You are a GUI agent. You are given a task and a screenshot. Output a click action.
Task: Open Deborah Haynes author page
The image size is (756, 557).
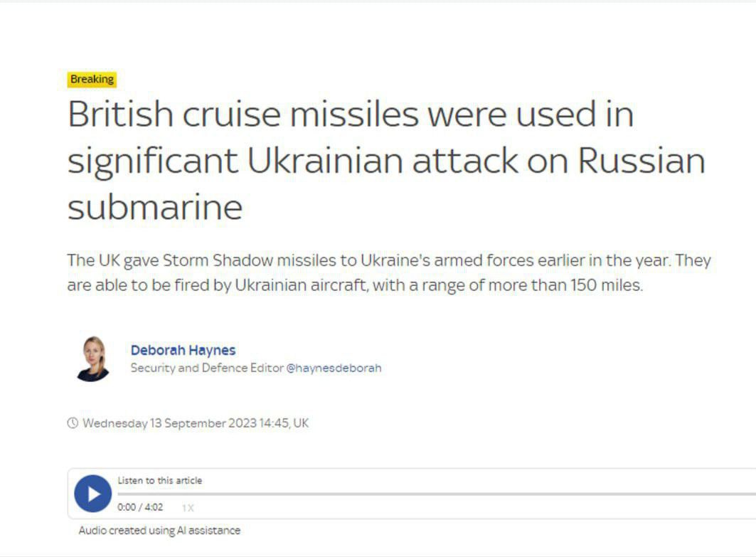point(183,350)
